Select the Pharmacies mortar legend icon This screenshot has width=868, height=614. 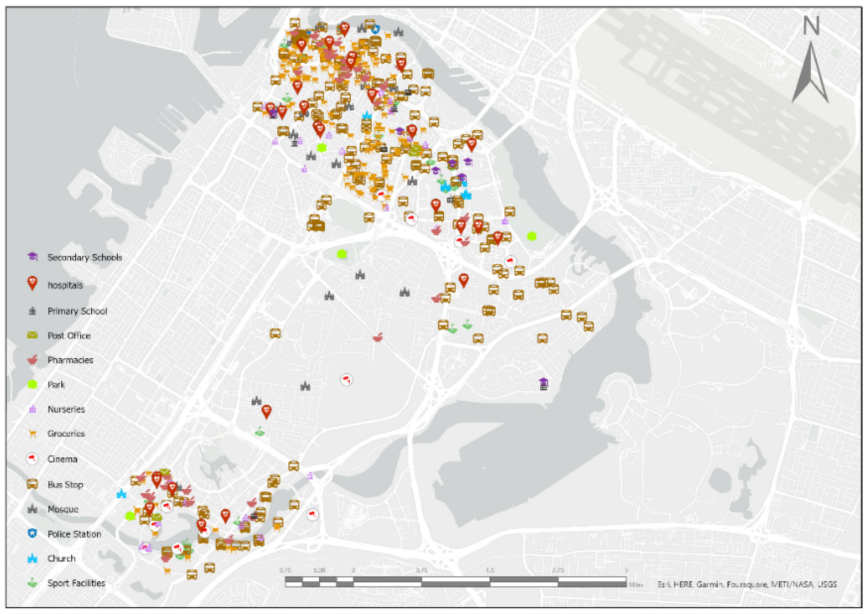33,360
